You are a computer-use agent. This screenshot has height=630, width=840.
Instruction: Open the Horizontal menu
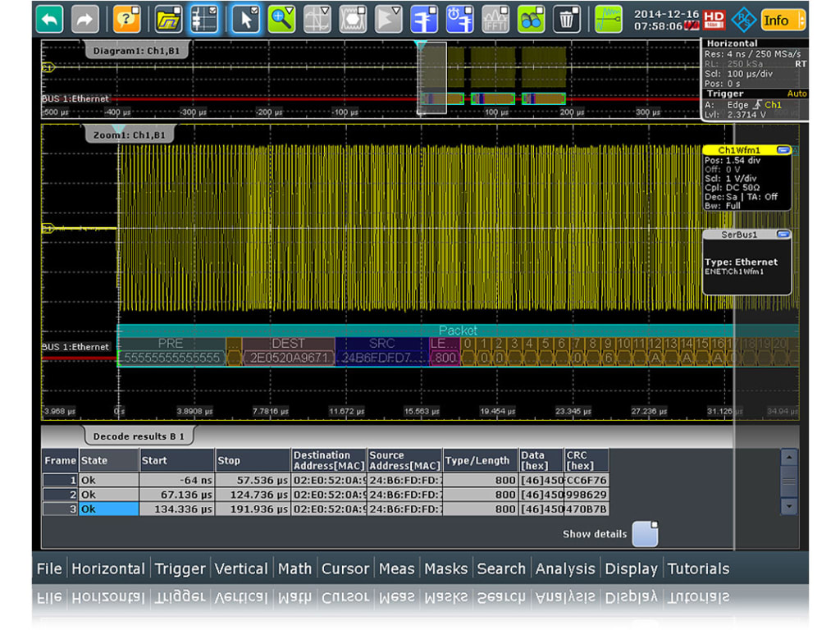pos(108,568)
